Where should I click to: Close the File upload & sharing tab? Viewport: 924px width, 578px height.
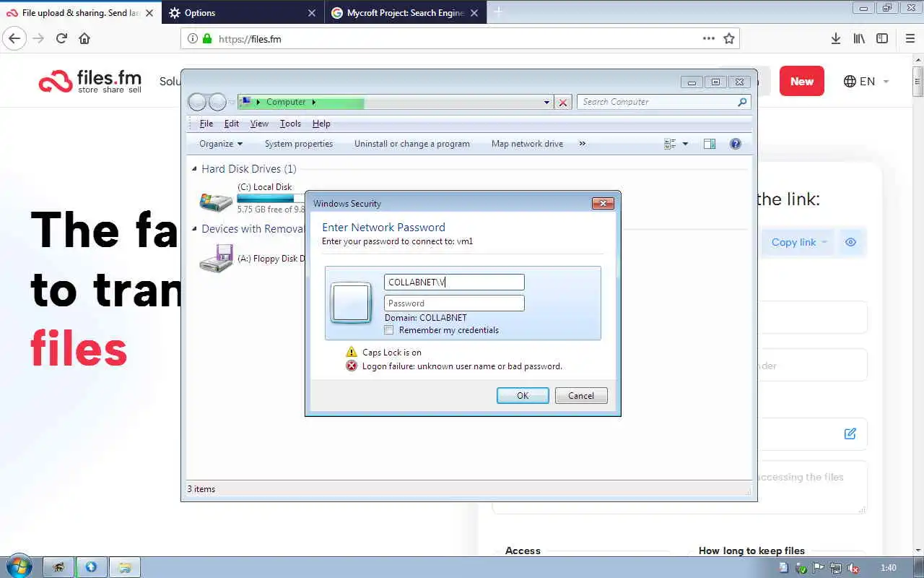click(x=149, y=13)
